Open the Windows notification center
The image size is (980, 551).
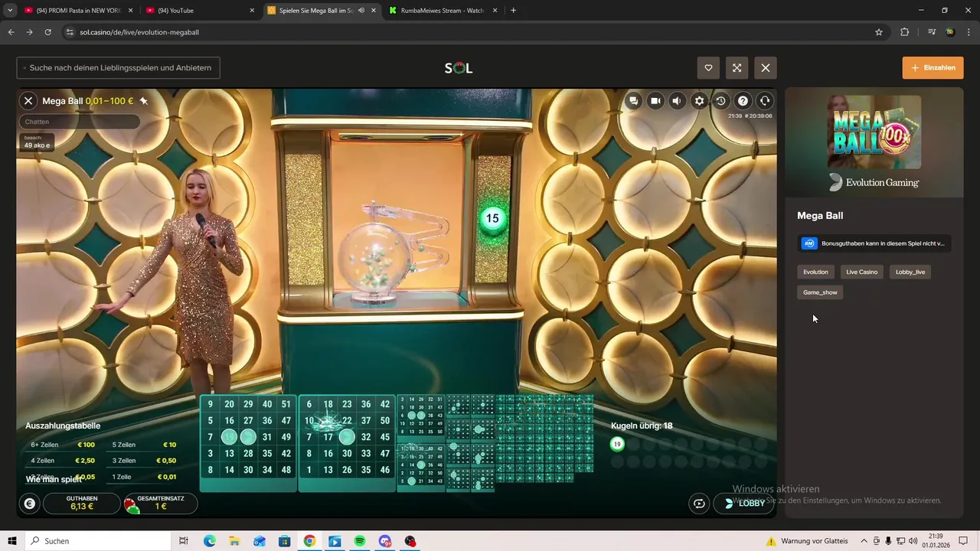pos(963,541)
